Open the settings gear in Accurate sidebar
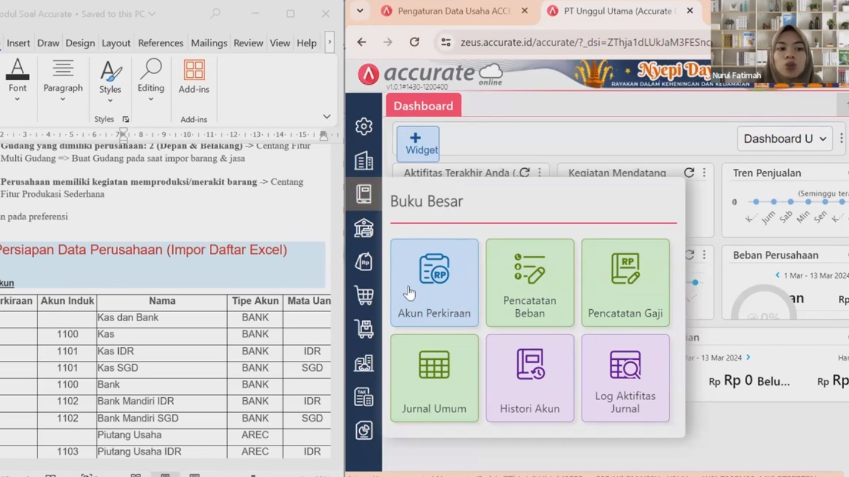Image resolution: width=849 pixels, height=477 pixels. [x=364, y=126]
